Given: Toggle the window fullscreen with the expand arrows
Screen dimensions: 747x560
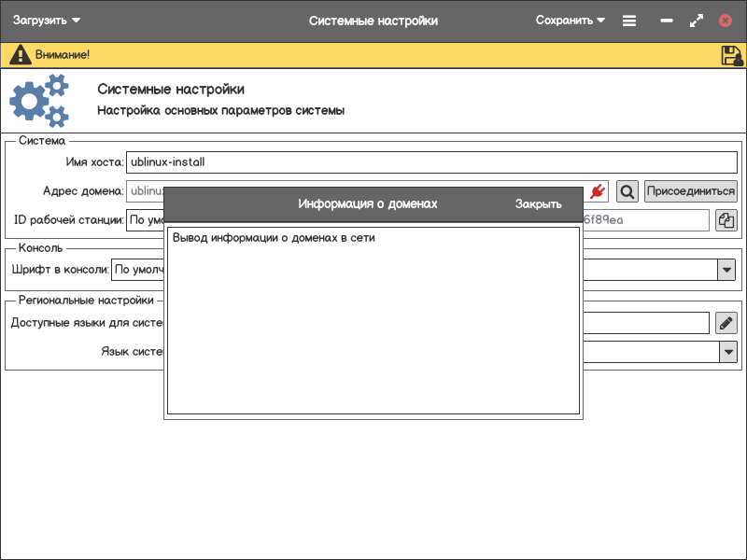Looking at the screenshot, I should point(696,21).
